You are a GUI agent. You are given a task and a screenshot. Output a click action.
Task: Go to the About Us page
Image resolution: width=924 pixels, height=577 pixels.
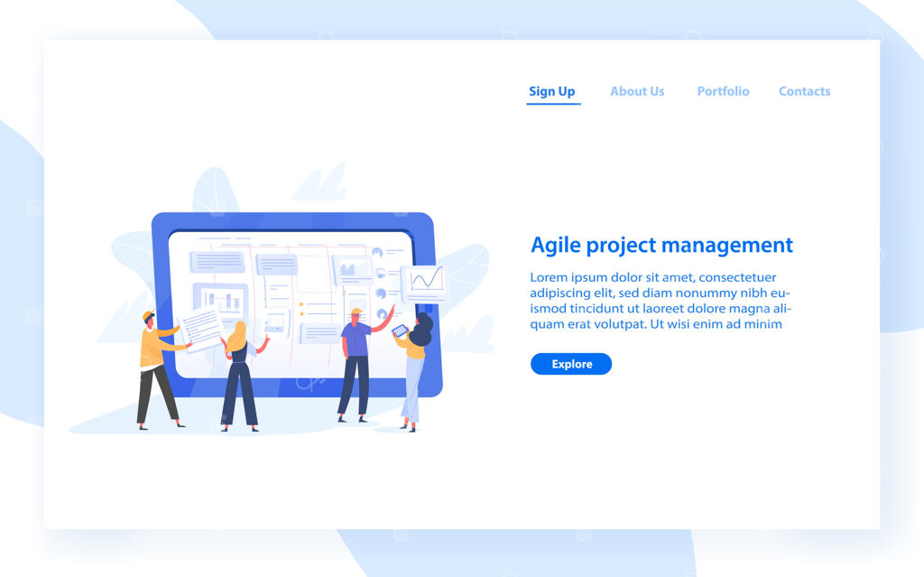637,91
